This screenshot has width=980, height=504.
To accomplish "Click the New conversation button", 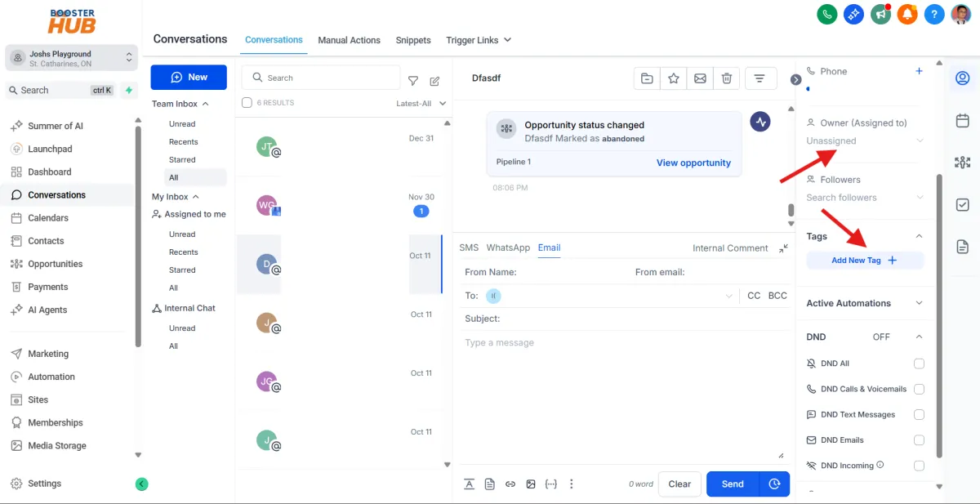I will pos(189,77).
